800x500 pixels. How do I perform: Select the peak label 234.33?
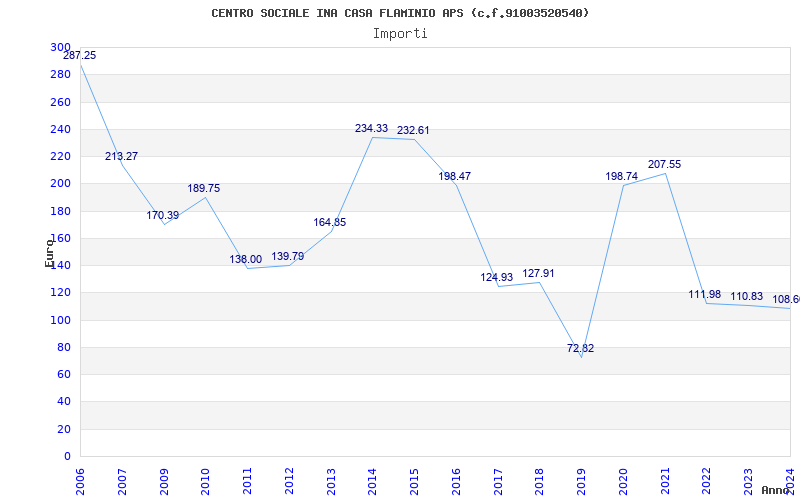pos(371,129)
